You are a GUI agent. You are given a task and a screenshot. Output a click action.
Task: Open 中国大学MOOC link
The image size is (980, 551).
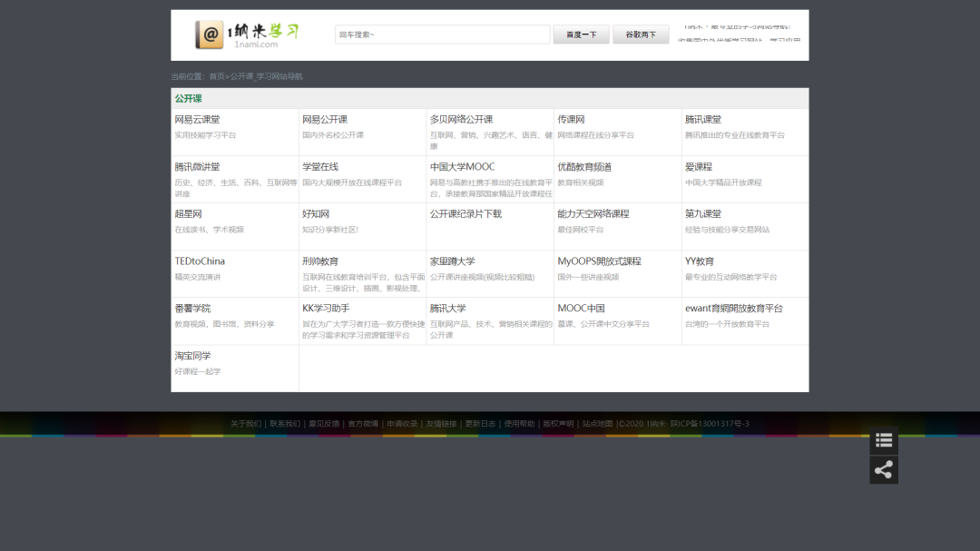[x=463, y=167]
